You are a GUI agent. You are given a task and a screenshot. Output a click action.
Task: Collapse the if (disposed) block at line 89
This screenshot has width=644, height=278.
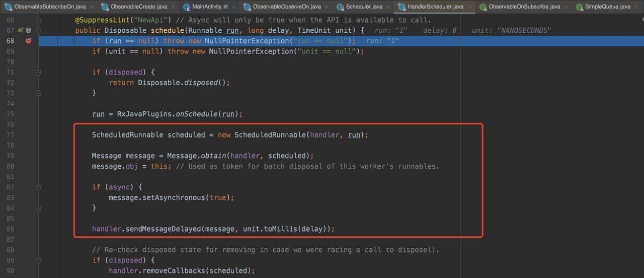pos(39,260)
